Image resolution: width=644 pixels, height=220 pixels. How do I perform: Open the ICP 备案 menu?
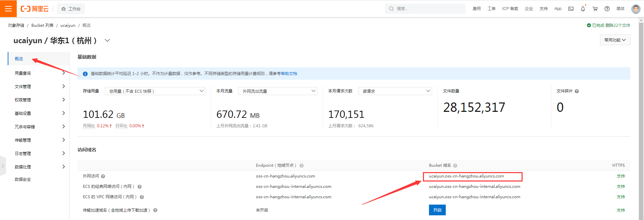pyautogui.click(x=510, y=9)
